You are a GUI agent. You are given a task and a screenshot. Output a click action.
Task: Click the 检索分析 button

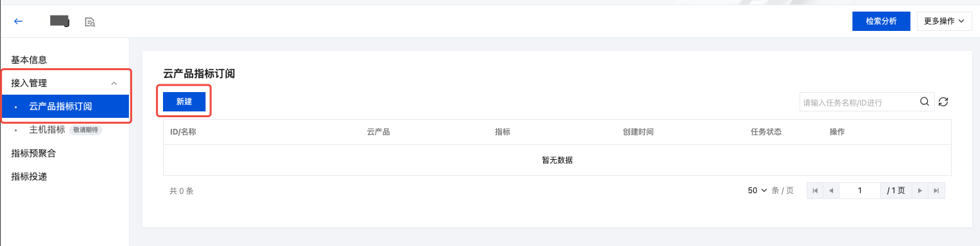(x=881, y=21)
